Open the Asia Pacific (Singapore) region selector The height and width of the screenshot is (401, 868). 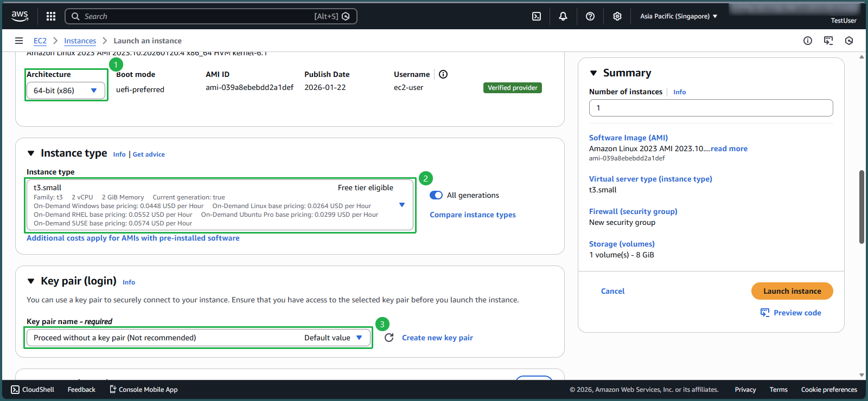pos(679,16)
